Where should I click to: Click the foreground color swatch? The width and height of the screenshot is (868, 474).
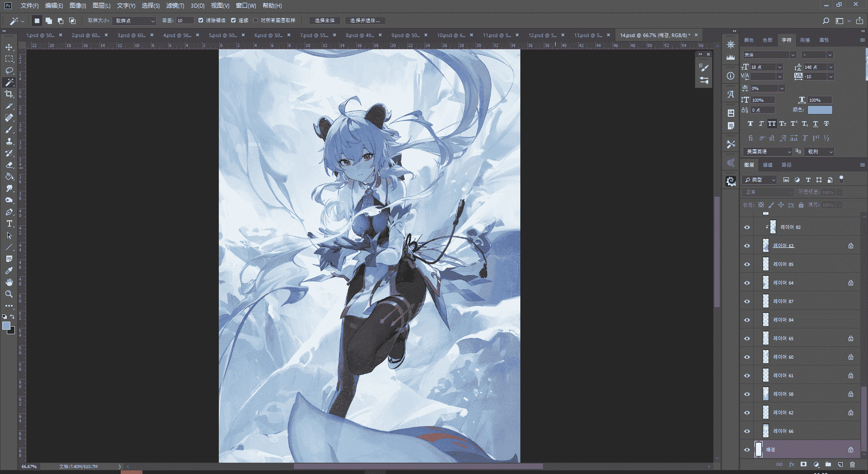coord(6,326)
